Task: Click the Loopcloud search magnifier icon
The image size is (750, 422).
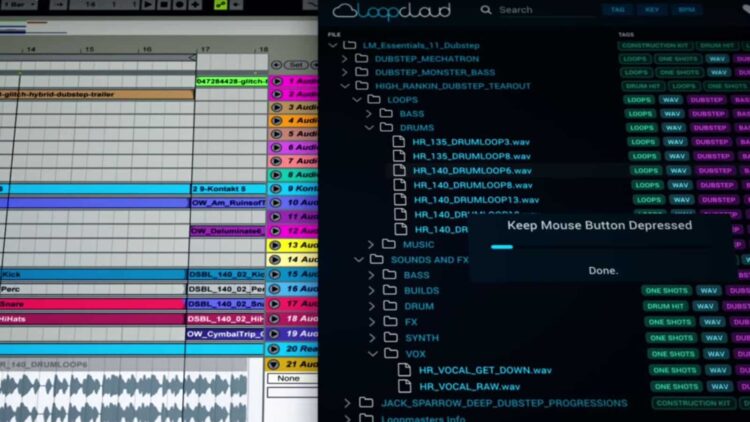Action: click(485, 10)
